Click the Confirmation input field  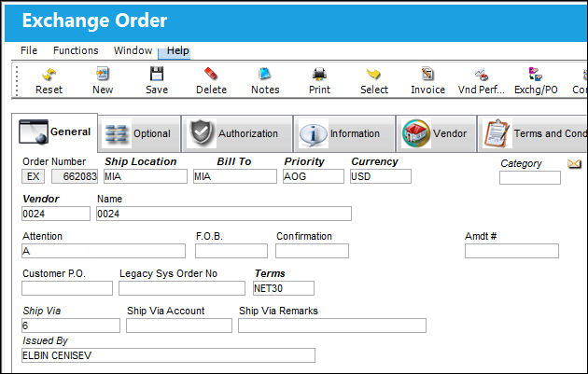(312, 251)
